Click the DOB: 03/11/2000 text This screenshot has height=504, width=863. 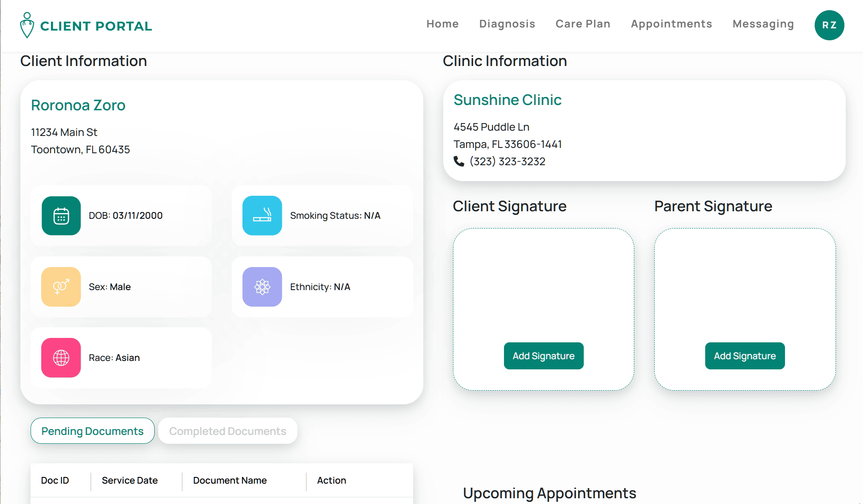[x=126, y=216]
